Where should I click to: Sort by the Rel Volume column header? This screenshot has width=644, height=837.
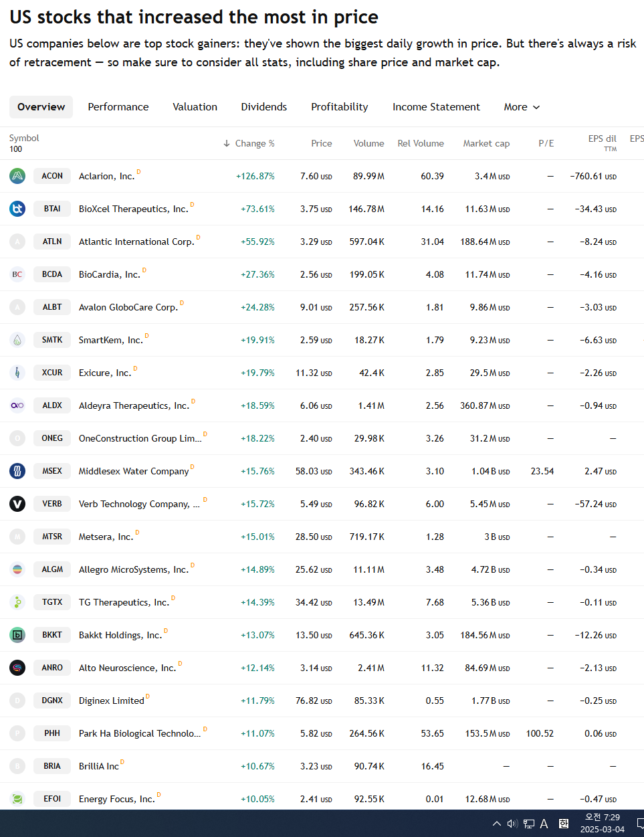point(421,143)
